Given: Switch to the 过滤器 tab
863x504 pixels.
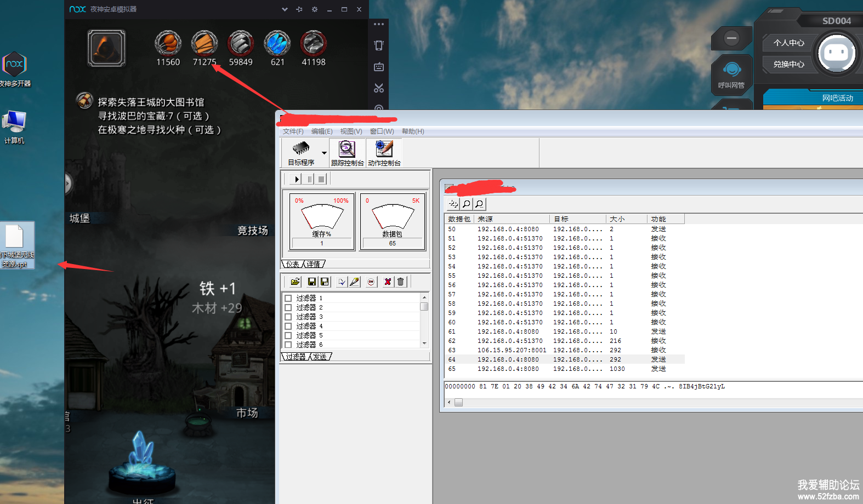Looking at the screenshot, I should coord(296,357).
